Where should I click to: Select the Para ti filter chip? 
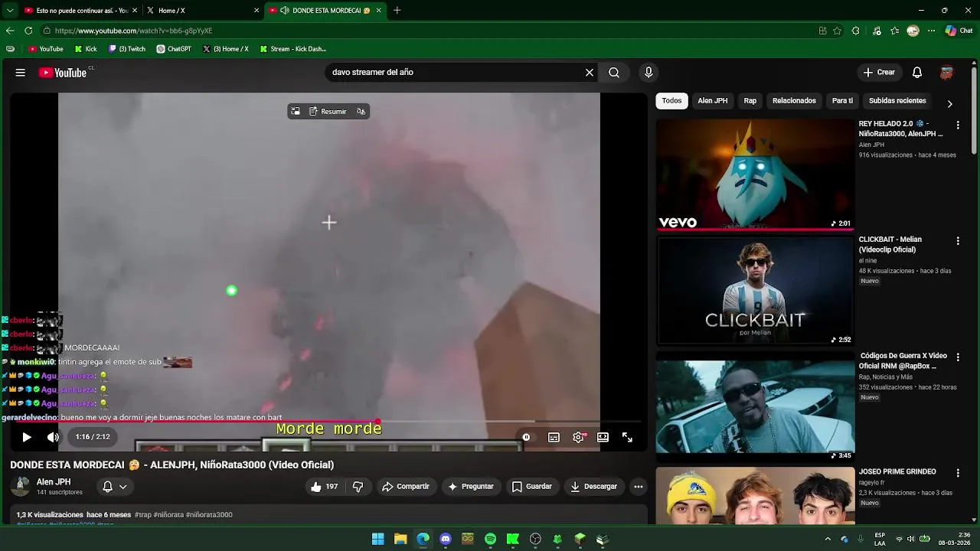842,101
